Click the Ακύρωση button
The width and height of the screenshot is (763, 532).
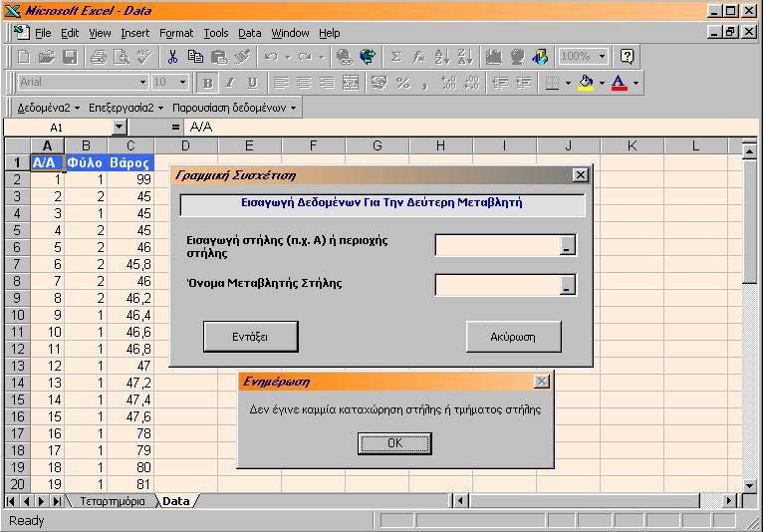click(x=513, y=337)
